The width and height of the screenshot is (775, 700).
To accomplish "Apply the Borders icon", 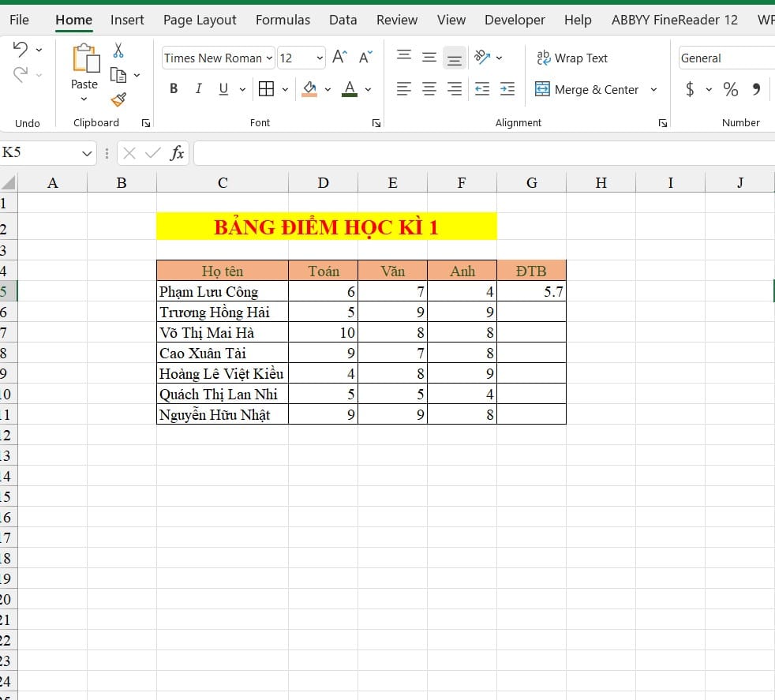I will tap(267, 89).
